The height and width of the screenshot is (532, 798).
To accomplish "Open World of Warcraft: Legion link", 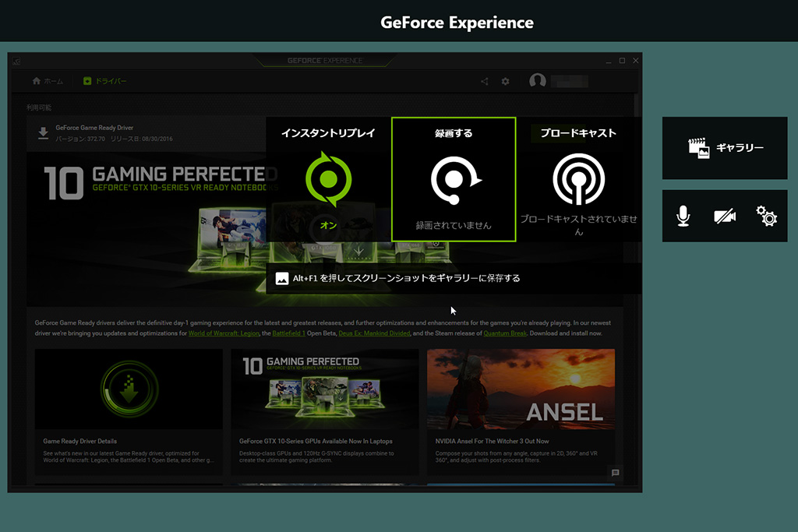I will click(x=224, y=333).
